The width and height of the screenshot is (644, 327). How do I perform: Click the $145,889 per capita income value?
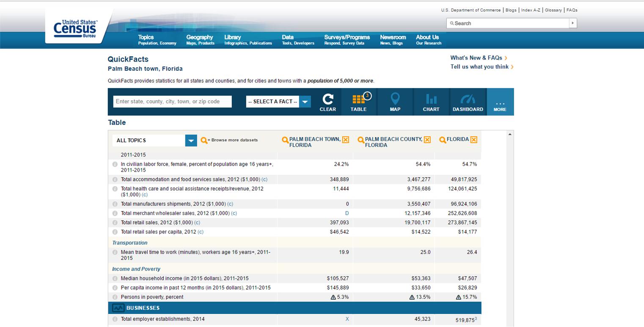click(x=338, y=288)
